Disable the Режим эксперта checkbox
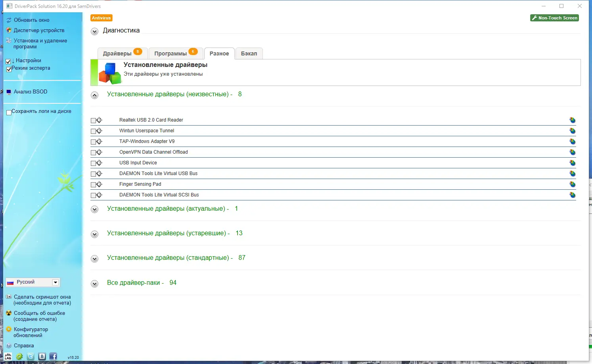Viewport: 592px width, 364px height. click(x=9, y=69)
